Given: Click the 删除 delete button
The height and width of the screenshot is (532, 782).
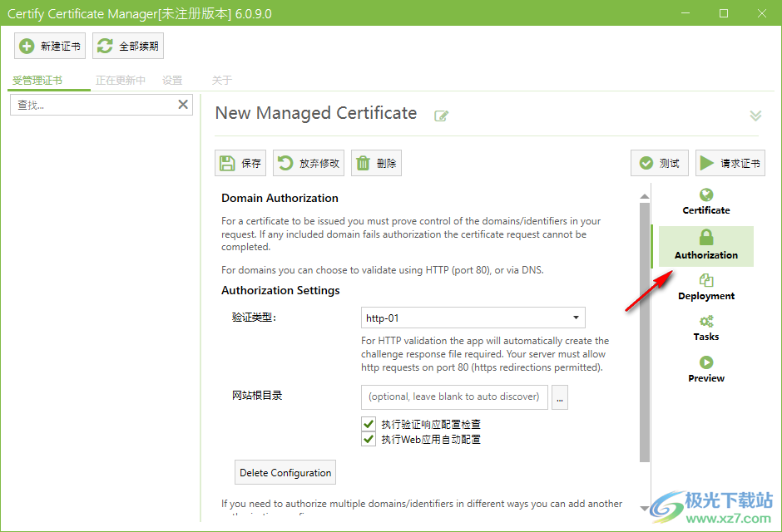Looking at the screenshot, I should coord(376,163).
